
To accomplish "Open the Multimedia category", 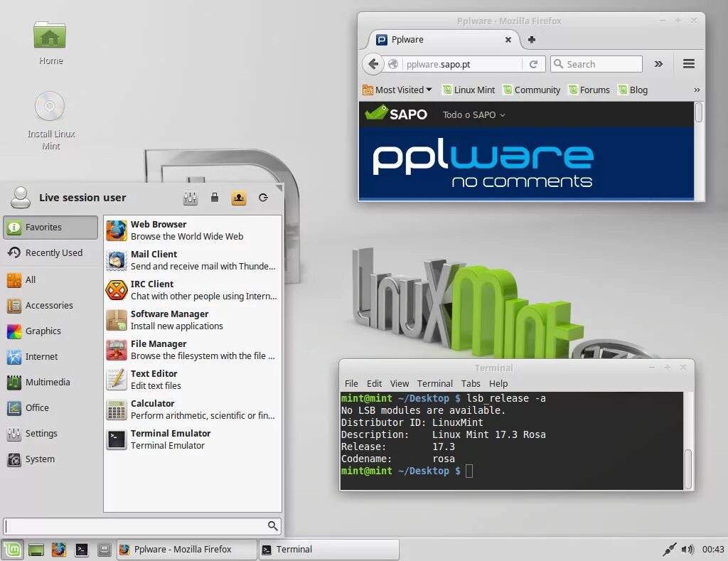I will pyautogui.click(x=50, y=383).
